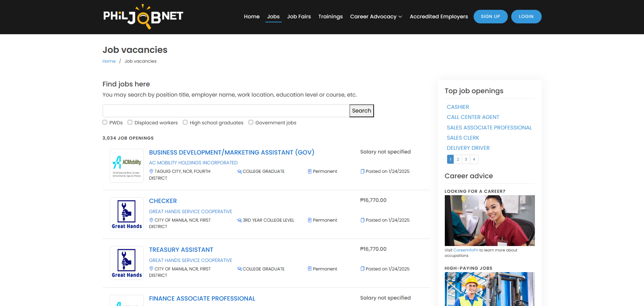Screen dimensions: 644x306
Task: Select CASHIER in top job openings
Action: (x=458, y=107)
